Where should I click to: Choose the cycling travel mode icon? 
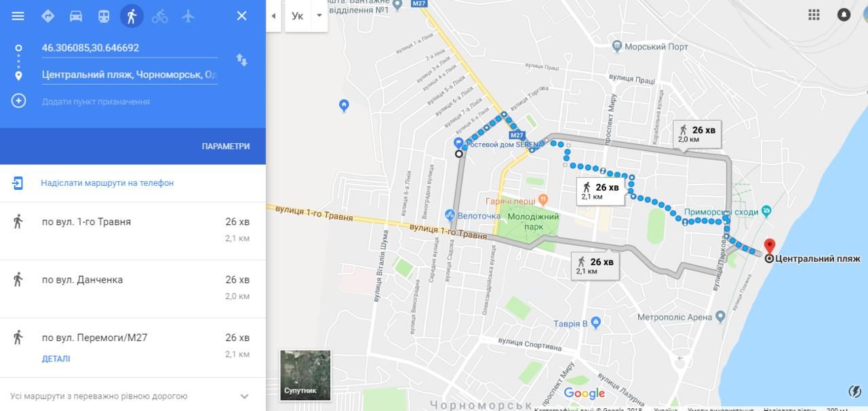click(160, 16)
